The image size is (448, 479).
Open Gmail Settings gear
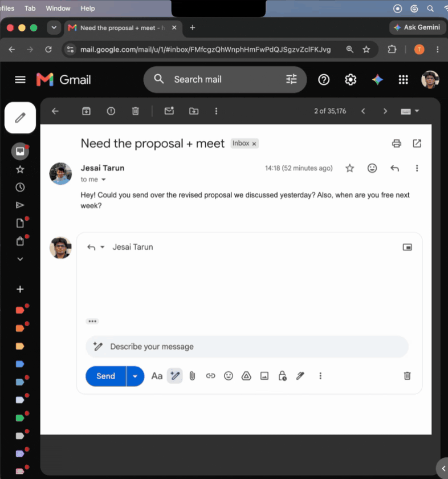coord(351,80)
